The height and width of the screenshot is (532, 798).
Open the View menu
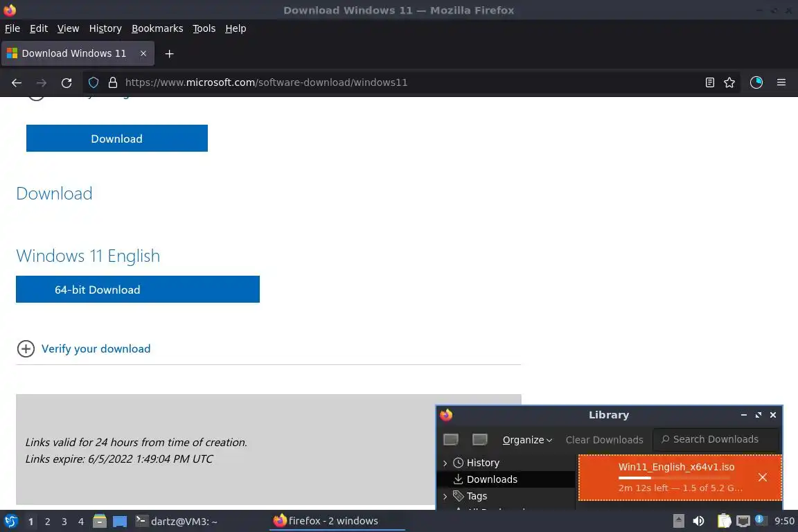click(68, 28)
